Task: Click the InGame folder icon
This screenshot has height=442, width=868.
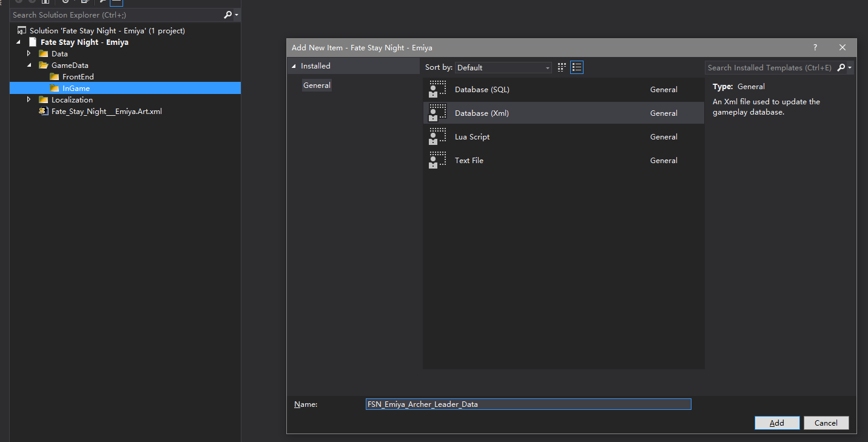Action: pos(55,89)
